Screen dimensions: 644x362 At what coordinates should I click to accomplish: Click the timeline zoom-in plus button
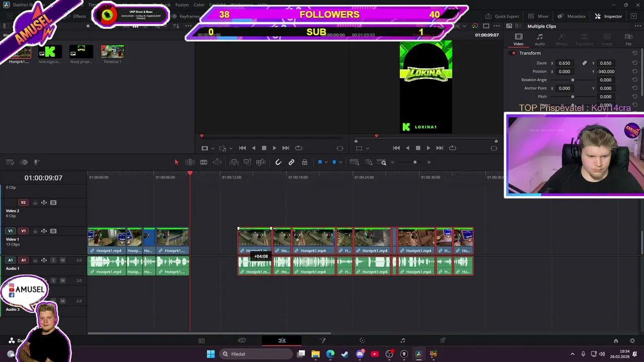pos(429,162)
